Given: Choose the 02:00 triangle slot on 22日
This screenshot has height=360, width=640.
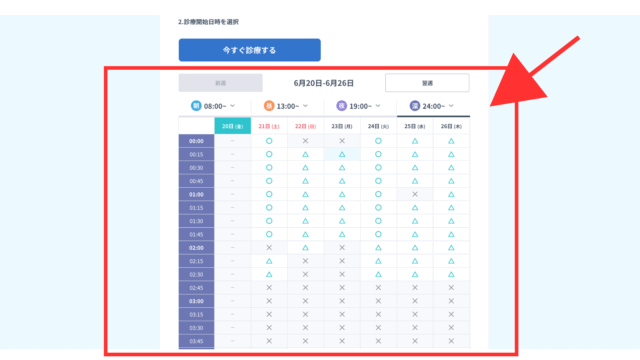Looking at the screenshot, I should (305, 248).
